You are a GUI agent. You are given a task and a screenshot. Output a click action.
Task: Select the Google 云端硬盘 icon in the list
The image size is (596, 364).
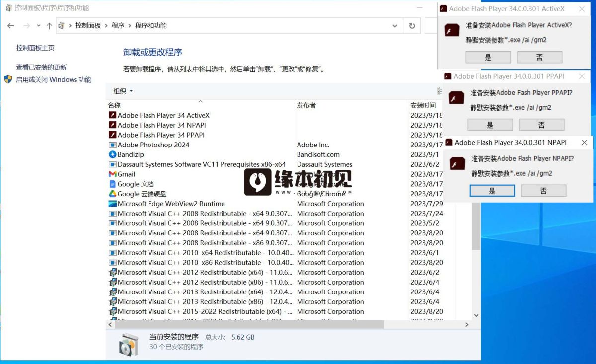tap(112, 194)
